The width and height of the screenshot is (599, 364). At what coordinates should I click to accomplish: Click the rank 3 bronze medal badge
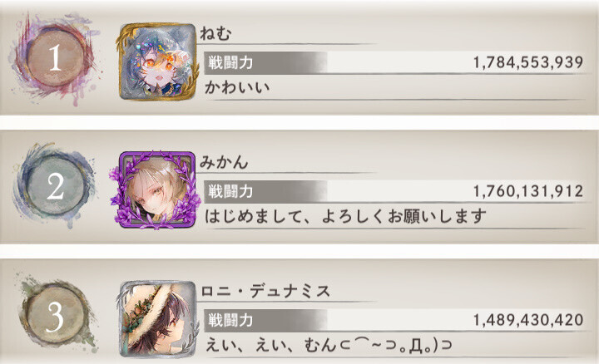tap(56, 317)
